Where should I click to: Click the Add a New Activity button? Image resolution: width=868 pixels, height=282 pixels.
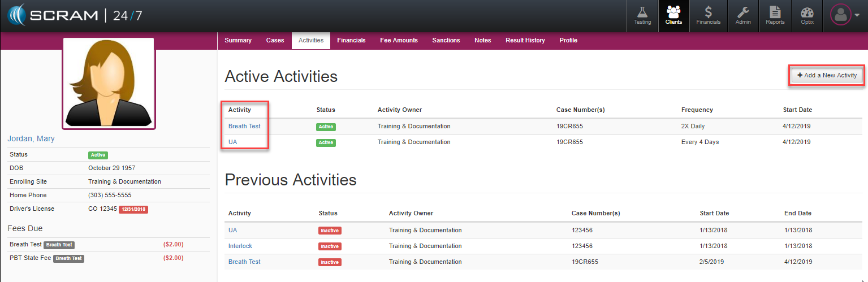(827, 75)
